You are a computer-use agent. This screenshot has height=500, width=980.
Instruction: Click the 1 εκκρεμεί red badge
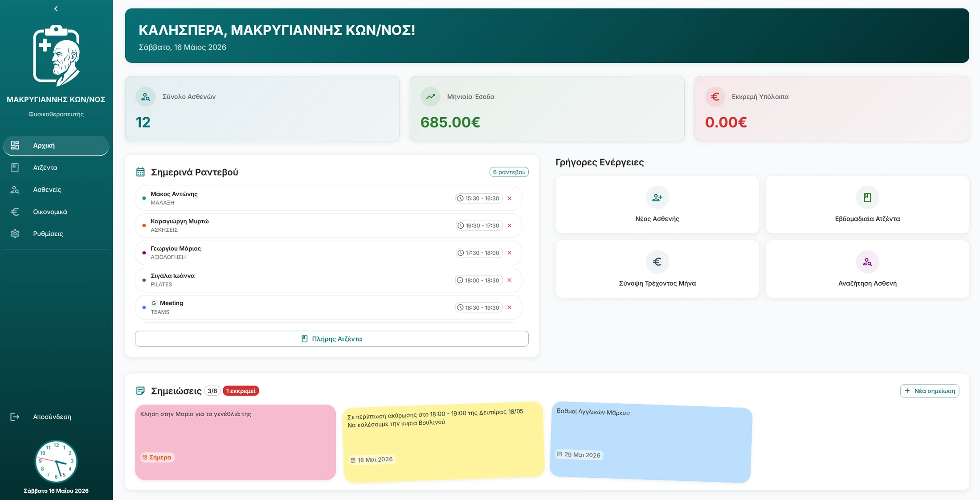coord(241,391)
